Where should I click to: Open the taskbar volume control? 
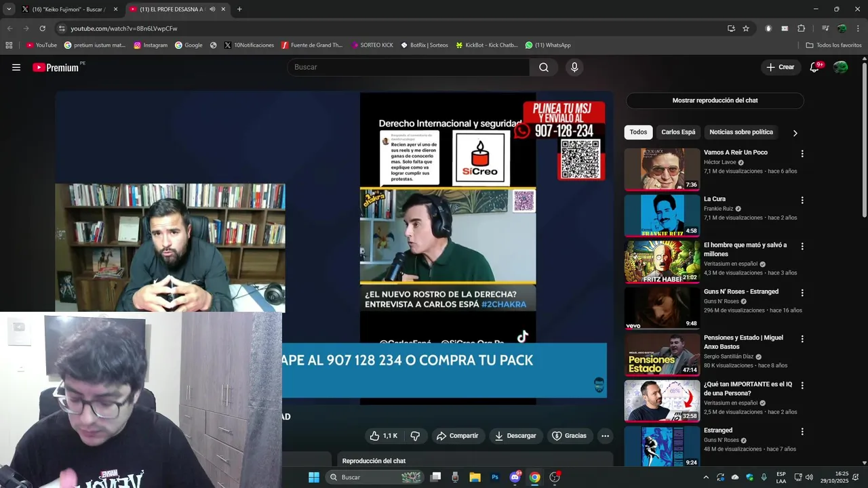pos(809,477)
